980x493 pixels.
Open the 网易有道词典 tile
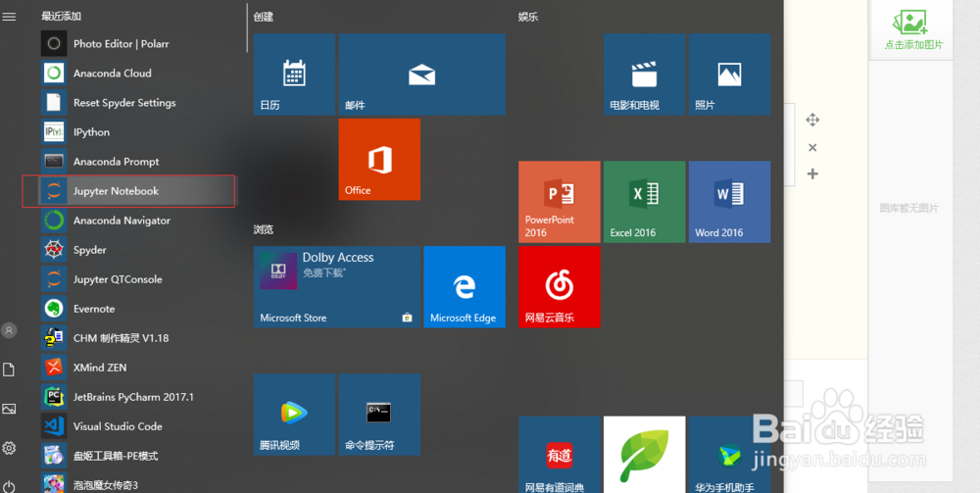click(x=560, y=454)
